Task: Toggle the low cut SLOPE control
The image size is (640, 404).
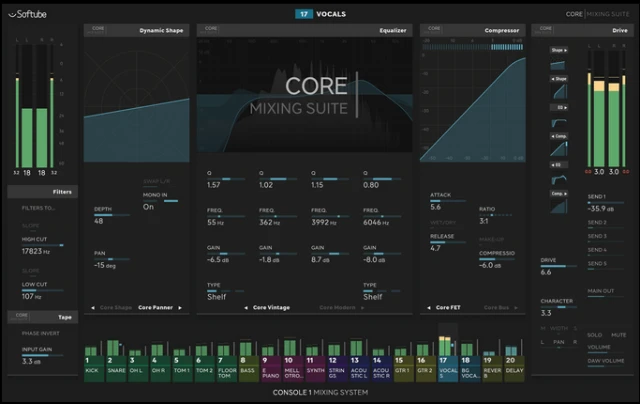Action: 31,272
